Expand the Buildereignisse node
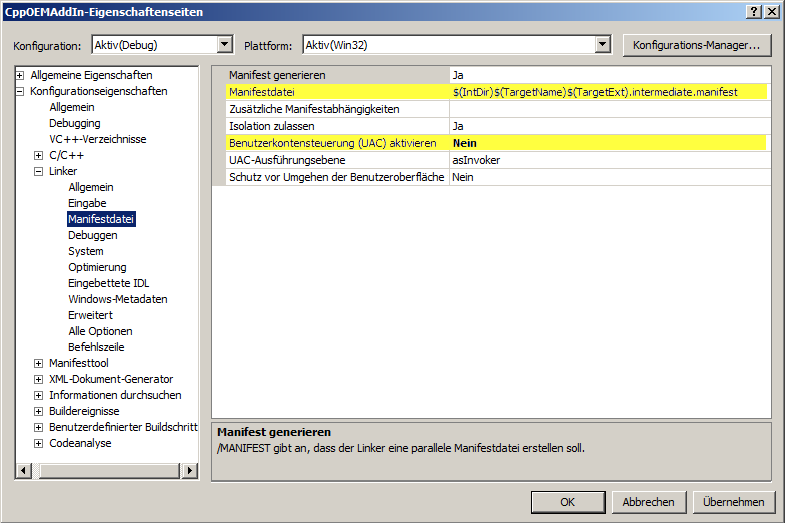Viewport: 785px width, 523px height. click(x=39, y=411)
